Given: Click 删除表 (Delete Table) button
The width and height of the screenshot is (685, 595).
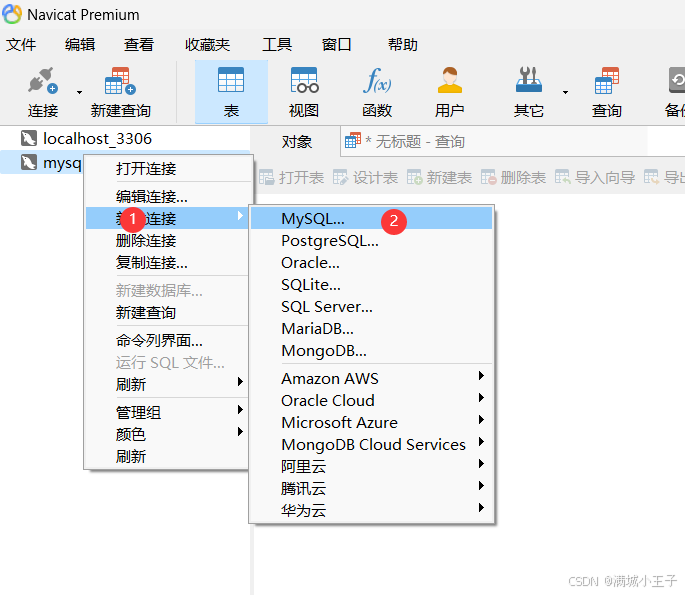Looking at the screenshot, I should 513,178.
